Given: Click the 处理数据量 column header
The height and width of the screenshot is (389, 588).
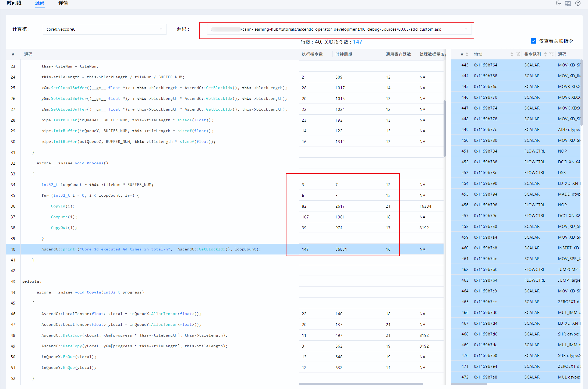Looking at the screenshot, I should 432,54.
